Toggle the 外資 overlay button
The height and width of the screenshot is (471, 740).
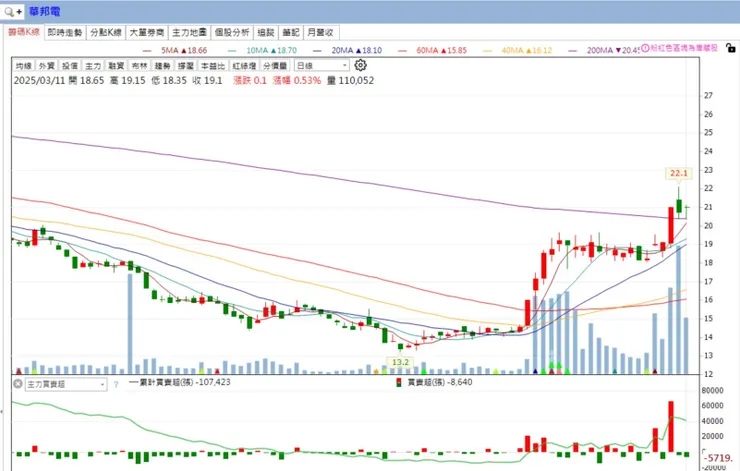(47, 66)
